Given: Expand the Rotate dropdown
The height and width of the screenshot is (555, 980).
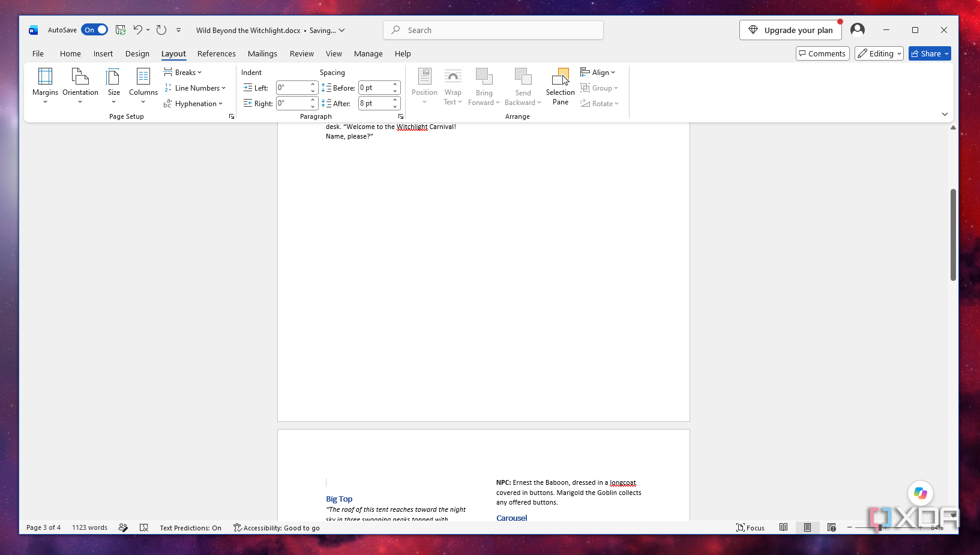Looking at the screenshot, I should 599,104.
